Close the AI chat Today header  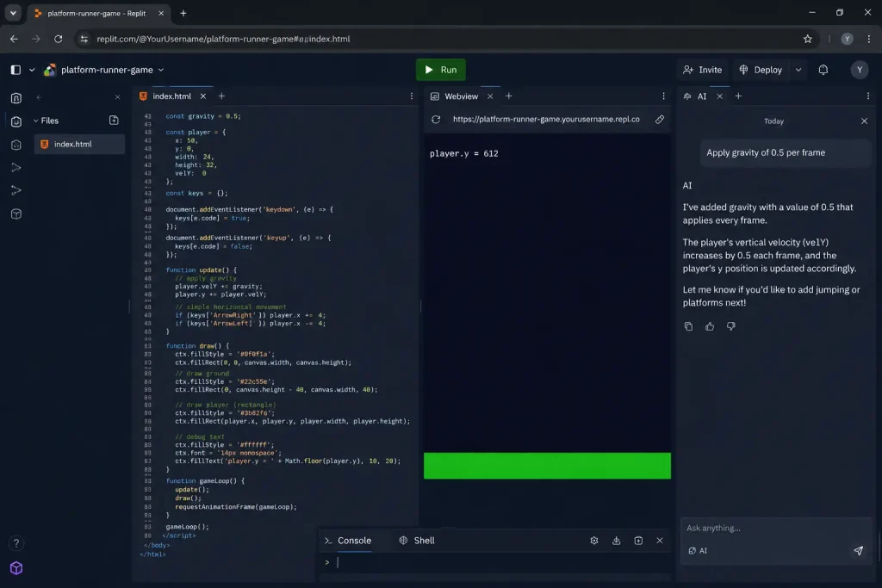864,121
